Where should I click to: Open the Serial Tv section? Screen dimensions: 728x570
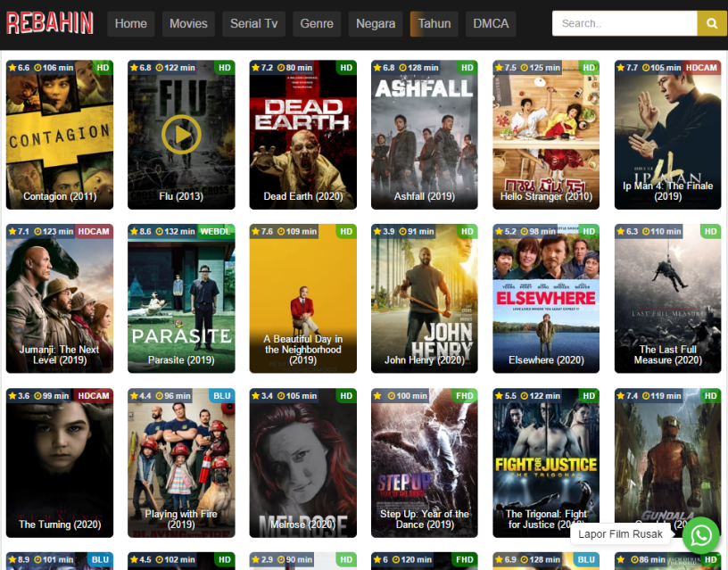pyautogui.click(x=253, y=24)
